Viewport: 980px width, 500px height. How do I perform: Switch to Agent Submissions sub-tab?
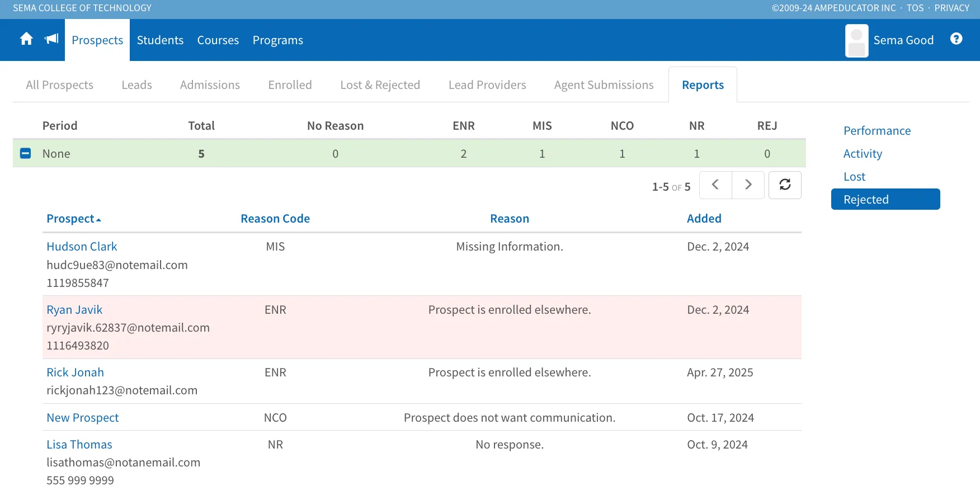(604, 85)
